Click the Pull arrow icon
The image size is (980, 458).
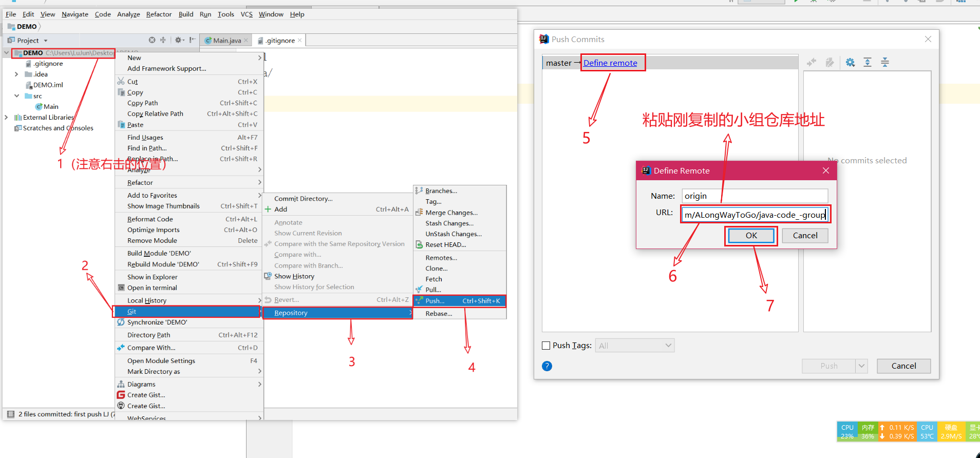click(x=419, y=290)
